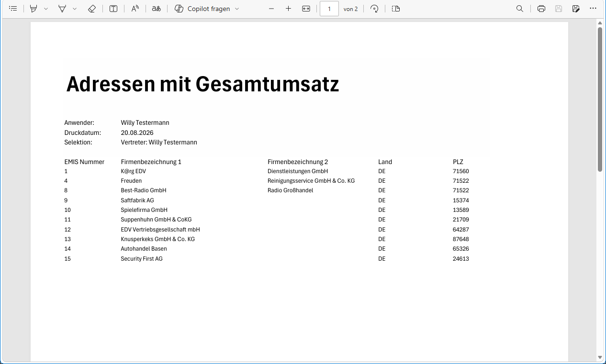Click the Anwender label
606x364 pixels.
pyautogui.click(x=79, y=123)
